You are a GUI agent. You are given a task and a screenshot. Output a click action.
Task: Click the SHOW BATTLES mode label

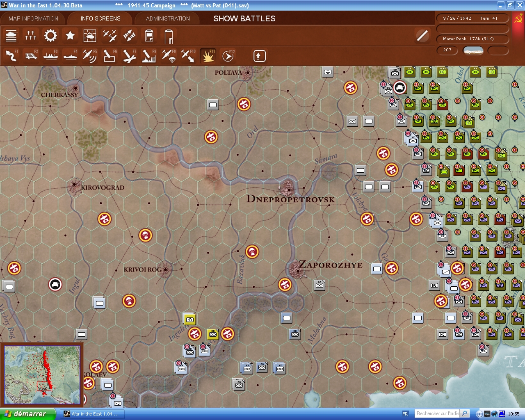point(244,18)
